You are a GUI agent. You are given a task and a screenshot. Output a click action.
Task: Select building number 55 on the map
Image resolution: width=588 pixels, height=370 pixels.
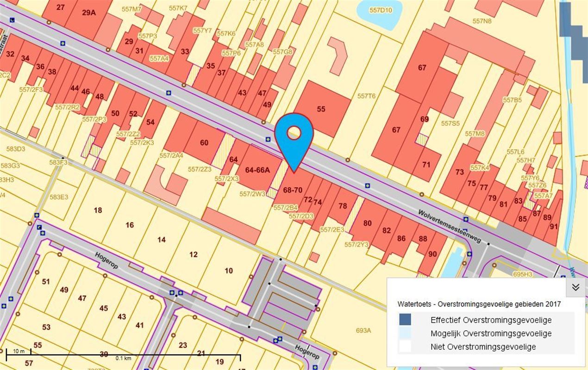321,110
